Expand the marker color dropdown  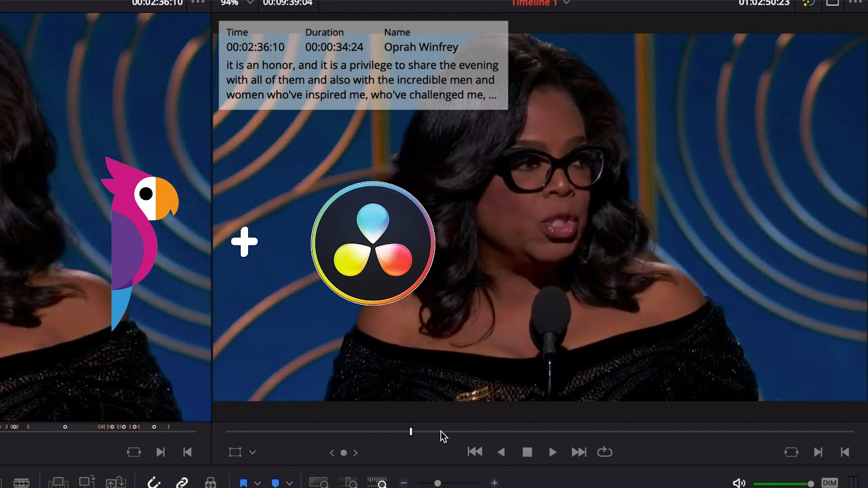tap(289, 483)
